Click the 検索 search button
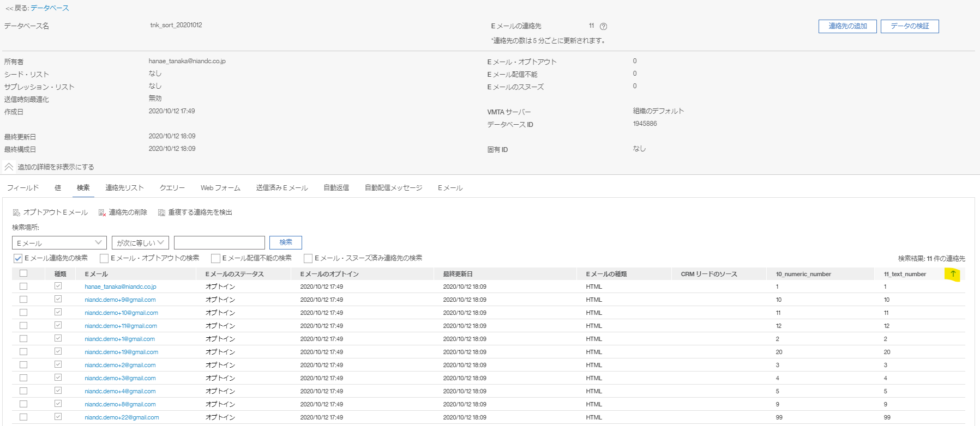Viewport: 980px width, 426px height. [285, 242]
